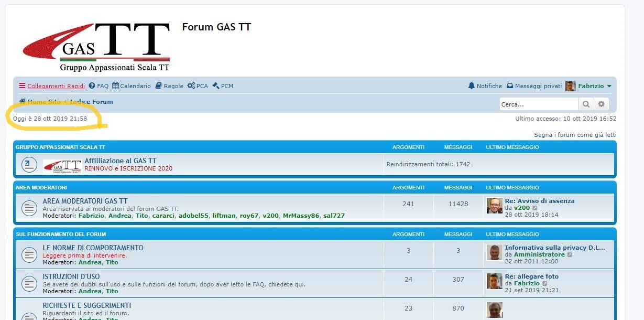The height and width of the screenshot is (320, 644).
Task: Open LE NORME DI COMPORTAMENTO forum
Action: click(x=93, y=248)
